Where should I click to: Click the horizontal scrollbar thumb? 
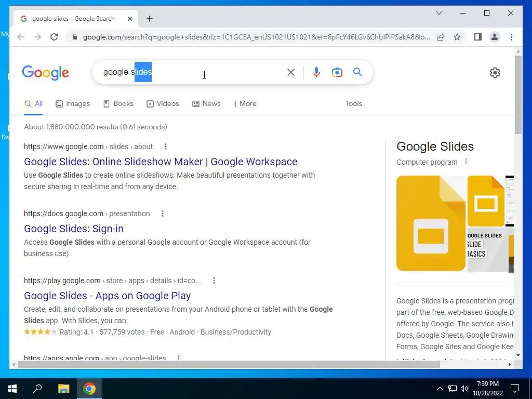[x=229, y=364]
